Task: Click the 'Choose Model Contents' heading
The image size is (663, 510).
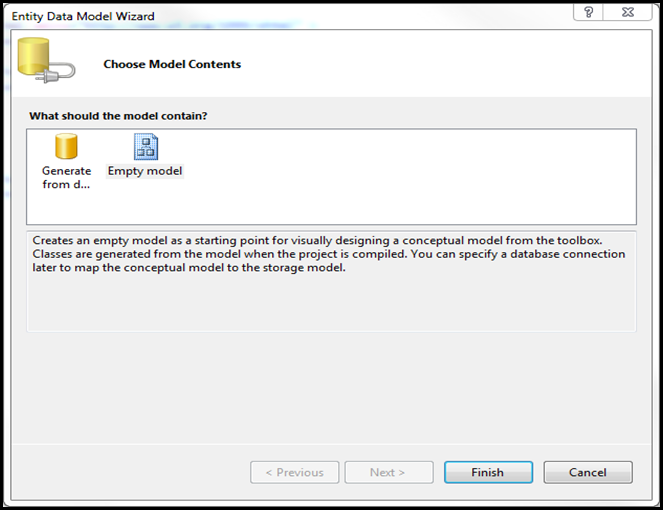Action: [x=172, y=65]
